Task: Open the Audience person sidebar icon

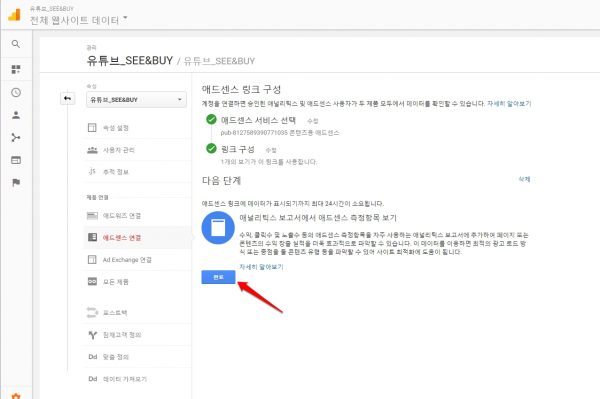Action: pos(16,115)
